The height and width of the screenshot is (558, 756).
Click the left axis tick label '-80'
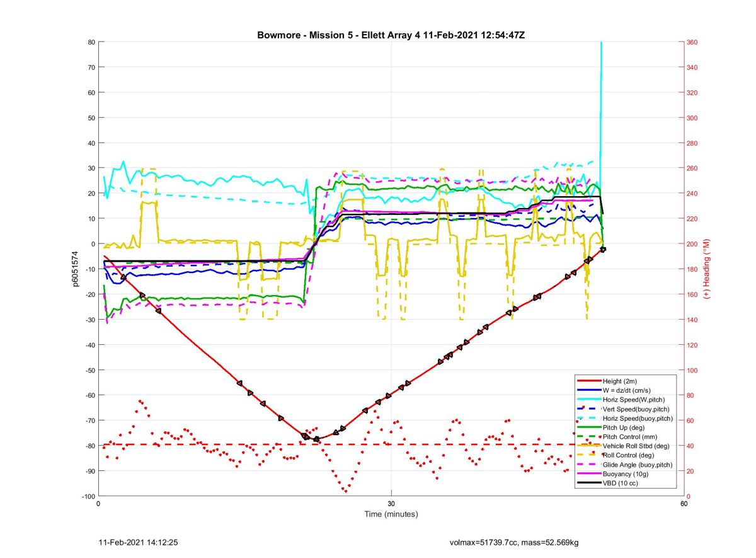coord(89,446)
